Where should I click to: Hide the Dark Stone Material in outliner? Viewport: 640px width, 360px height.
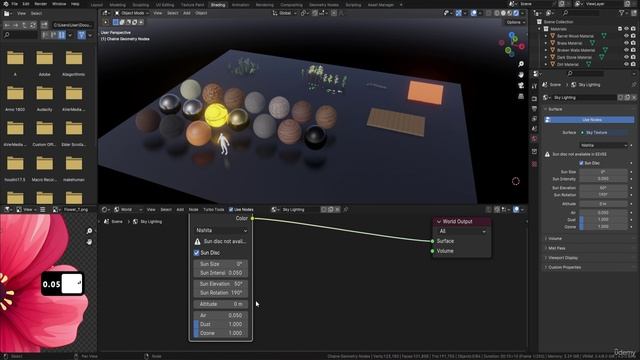coord(626,57)
